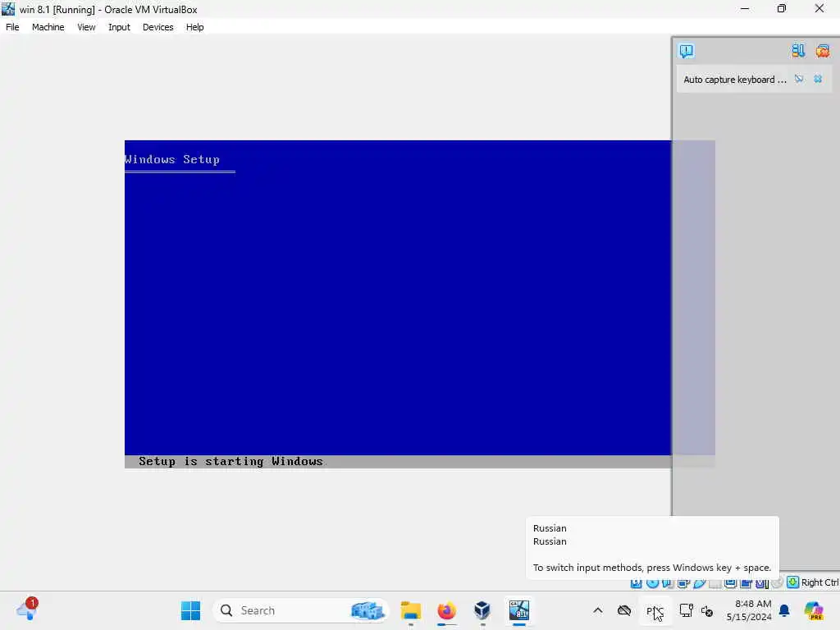Click the VirtualBox title bar icon
Viewport: 840px width, 630px height.
tap(8, 9)
